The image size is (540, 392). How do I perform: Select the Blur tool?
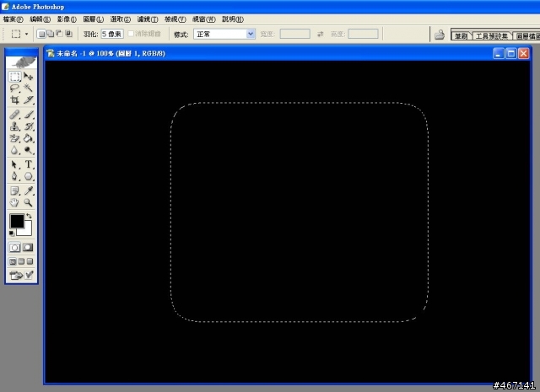coord(14,150)
